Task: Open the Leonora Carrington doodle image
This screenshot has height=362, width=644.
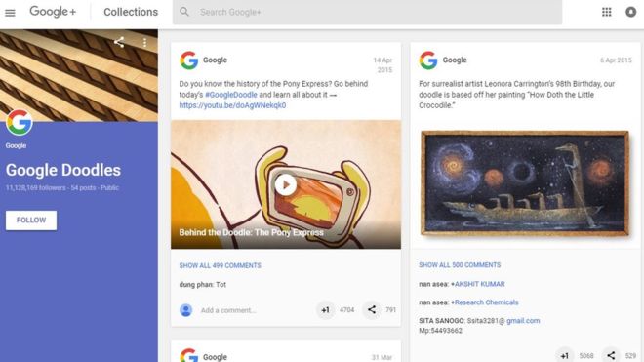Action: tap(525, 182)
